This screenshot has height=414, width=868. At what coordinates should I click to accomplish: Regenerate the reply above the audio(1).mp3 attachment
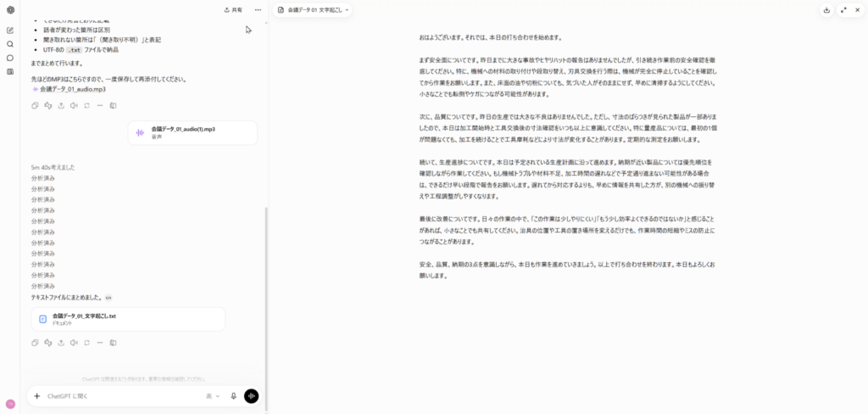(x=87, y=105)
